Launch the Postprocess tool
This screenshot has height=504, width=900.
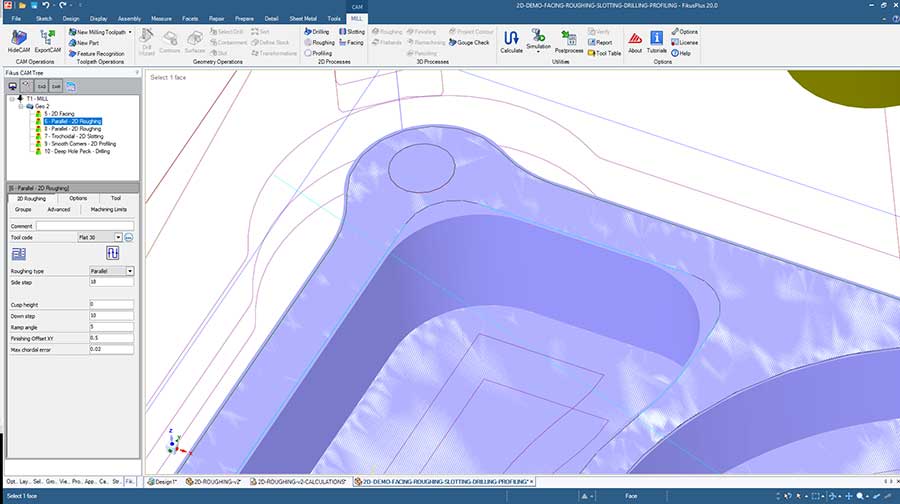[569, 38]
